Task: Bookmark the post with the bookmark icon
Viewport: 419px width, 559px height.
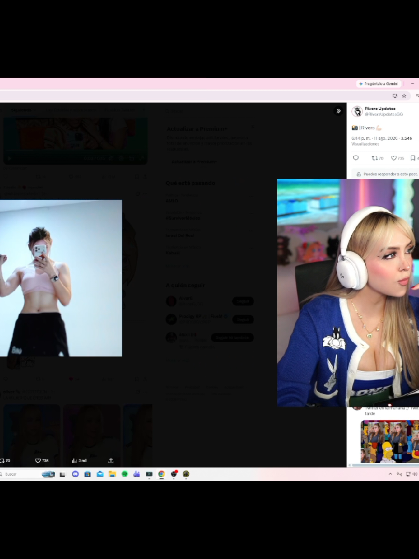Action: (x=413, y=158)
